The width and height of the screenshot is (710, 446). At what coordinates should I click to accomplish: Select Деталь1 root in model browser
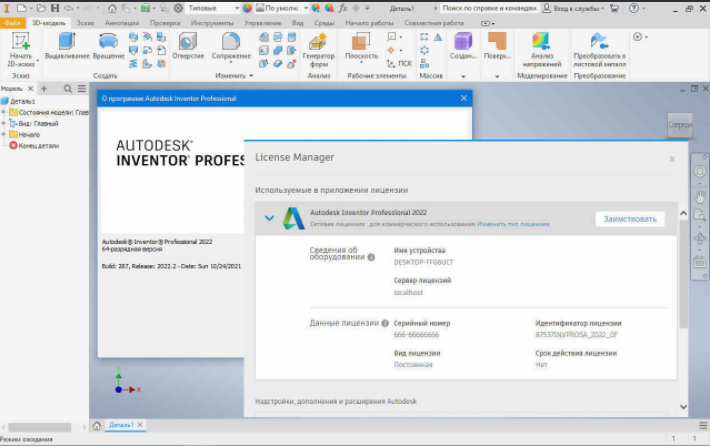22,101
